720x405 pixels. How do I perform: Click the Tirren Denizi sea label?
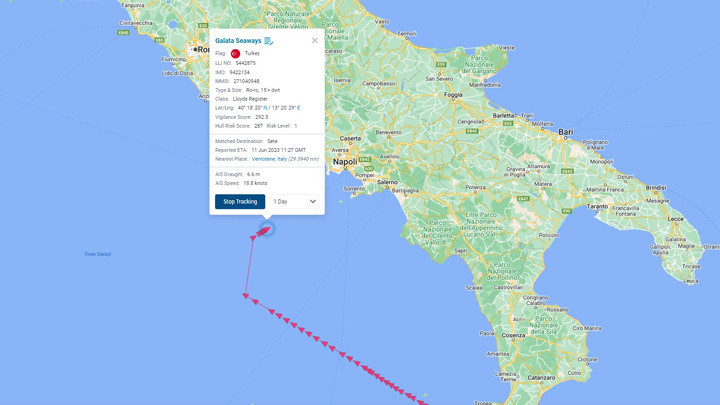(97, 254)
